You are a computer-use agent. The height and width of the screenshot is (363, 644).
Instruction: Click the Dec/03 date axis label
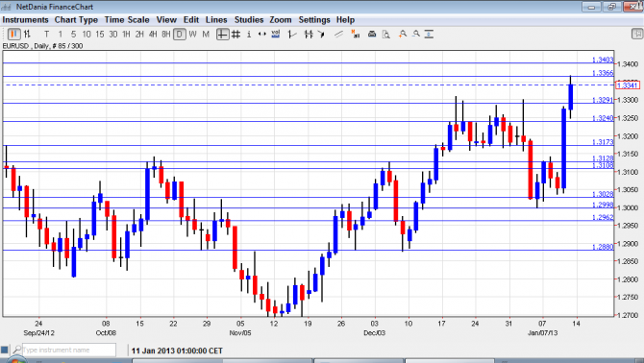[374, 332]
